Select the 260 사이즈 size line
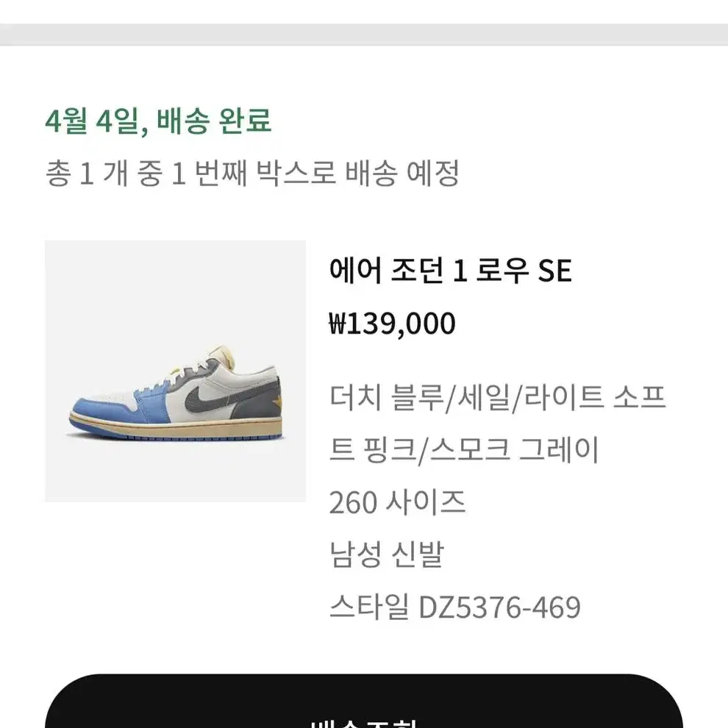 point(397,502)
